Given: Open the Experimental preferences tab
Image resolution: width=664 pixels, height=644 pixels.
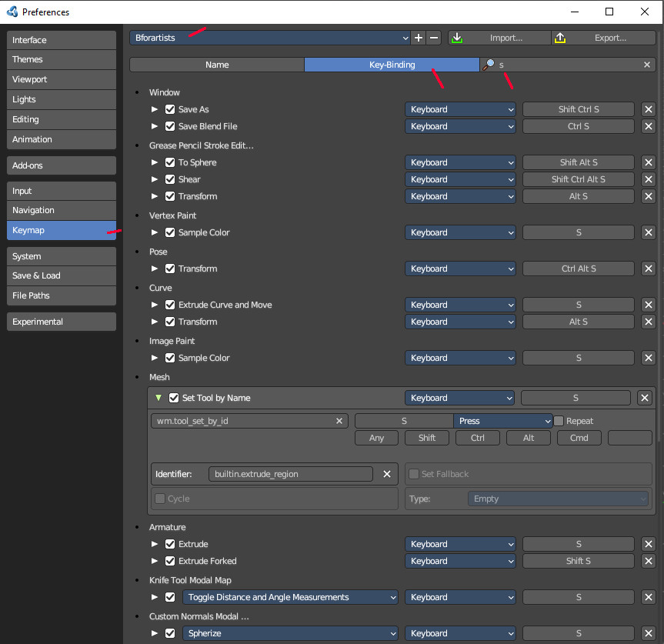Looking at the screenshot, I should tap(62, 322).
